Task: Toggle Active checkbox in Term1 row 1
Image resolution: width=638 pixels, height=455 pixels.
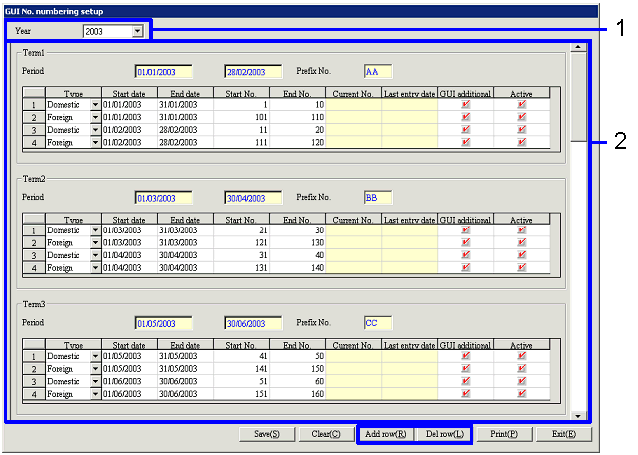Action: pos(521,104)
